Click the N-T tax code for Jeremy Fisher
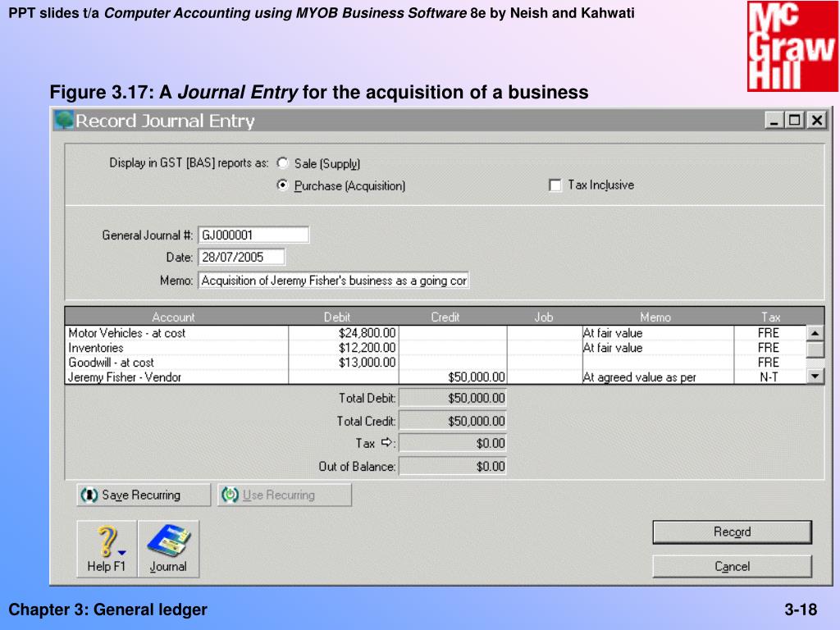 (x=769, y=377)
